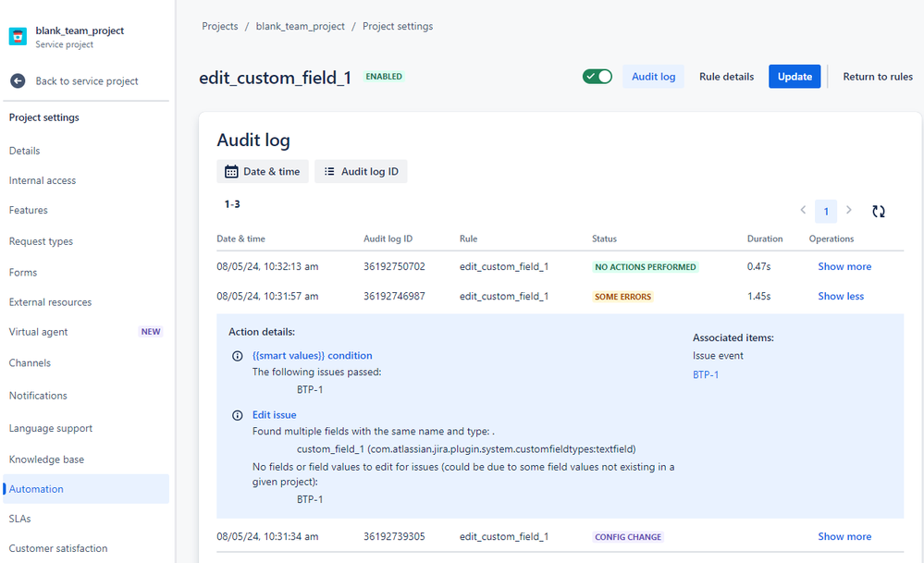The image size is (924, 563).
Task: Click the blue Update button
Action: (x=795, y=77)
